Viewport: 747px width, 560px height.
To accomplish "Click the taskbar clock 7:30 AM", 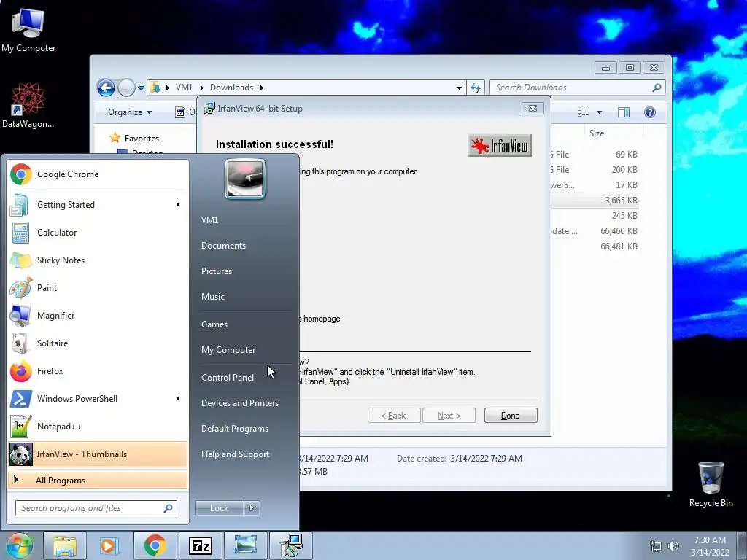I will click(x=710, y=546).
